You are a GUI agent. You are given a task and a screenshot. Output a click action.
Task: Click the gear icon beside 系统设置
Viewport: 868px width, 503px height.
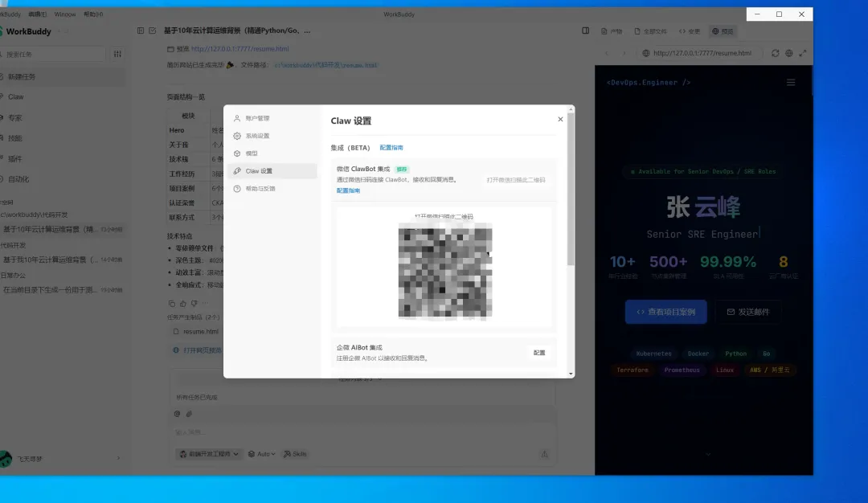pos(237,136)
